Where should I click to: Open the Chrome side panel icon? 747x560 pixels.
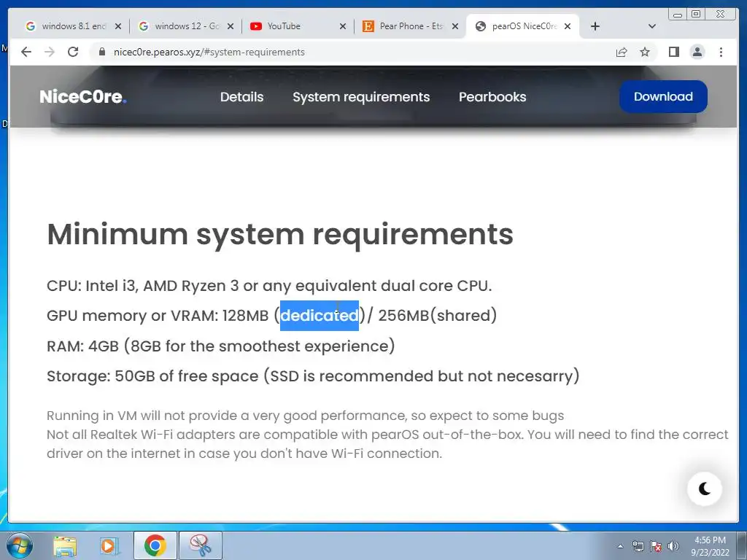click(673, 52)
